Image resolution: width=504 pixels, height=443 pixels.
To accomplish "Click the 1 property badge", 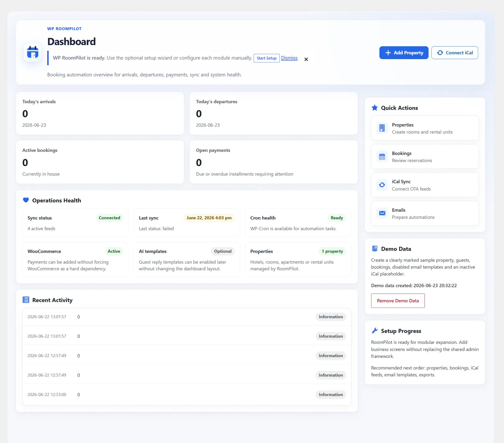I will coord(332,251).
